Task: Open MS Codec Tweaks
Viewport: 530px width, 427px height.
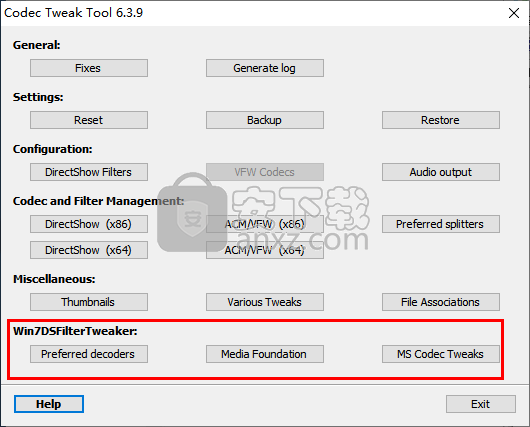Action: [x=441, y=354]
